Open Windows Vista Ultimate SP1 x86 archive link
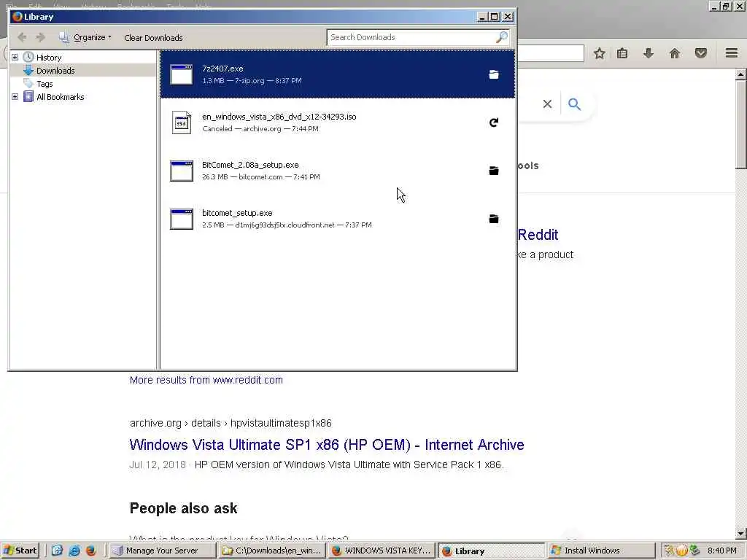Viewport: 747px width, 560px height. [x=327, y=445]
